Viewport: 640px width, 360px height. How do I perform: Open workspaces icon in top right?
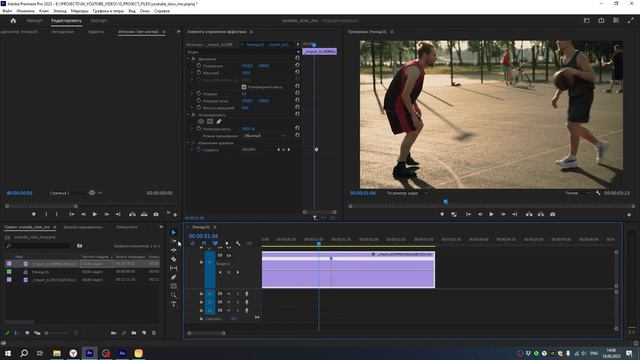pyautogui.click(x=587, y=20)
